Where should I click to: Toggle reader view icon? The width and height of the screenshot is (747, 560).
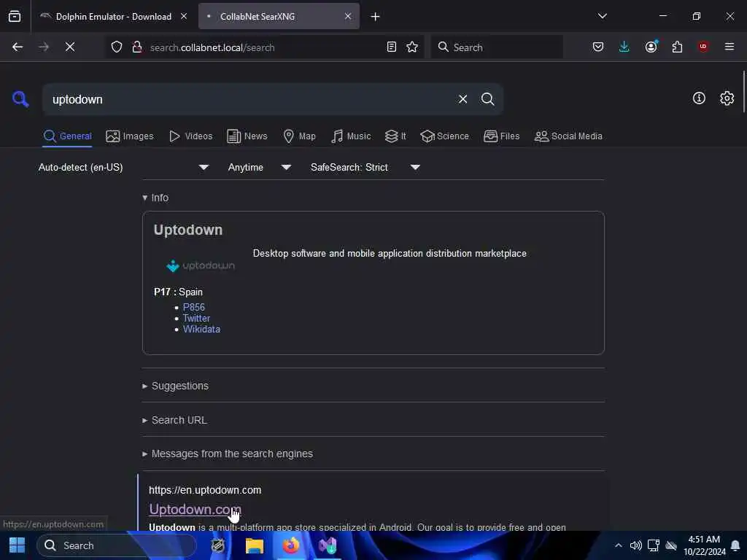click(392, 47)
